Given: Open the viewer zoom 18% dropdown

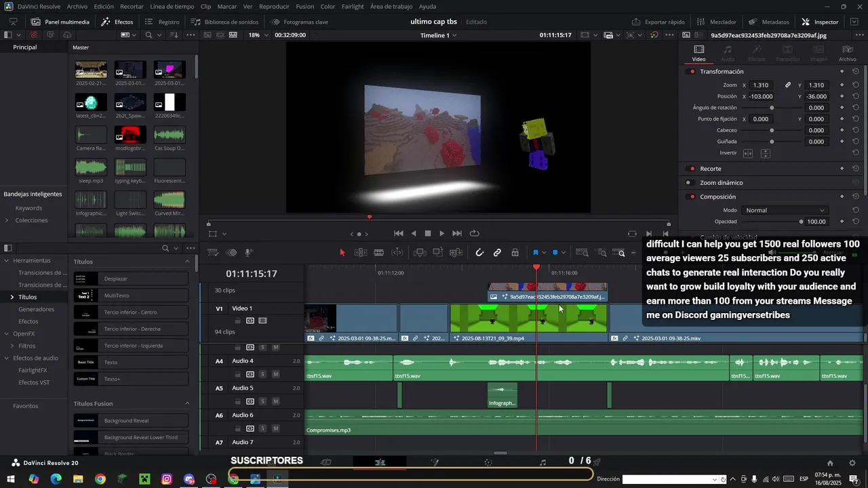Looking at the screenshot, I should pyautogui.click(x=258, y=35).
